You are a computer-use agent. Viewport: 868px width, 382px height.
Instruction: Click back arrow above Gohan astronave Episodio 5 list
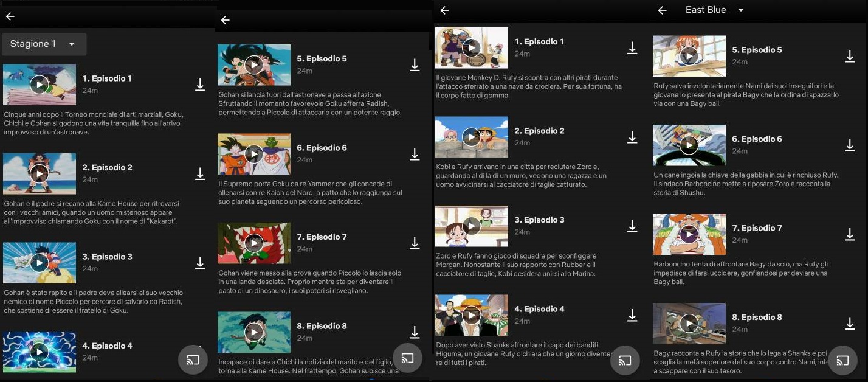click(226, 20)
